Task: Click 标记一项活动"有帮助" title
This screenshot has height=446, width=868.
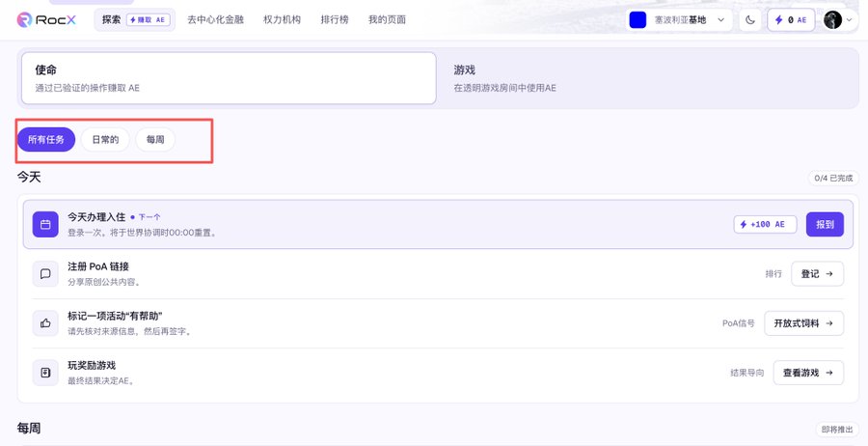Action: (x=115, y=316)
